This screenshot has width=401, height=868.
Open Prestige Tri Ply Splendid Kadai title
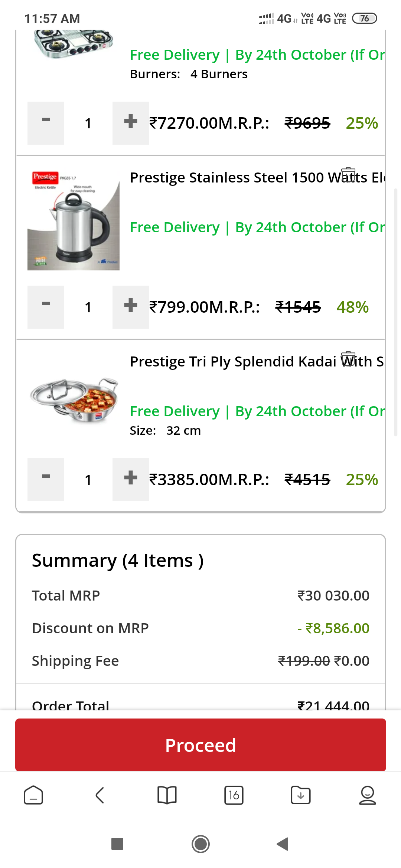234,362
